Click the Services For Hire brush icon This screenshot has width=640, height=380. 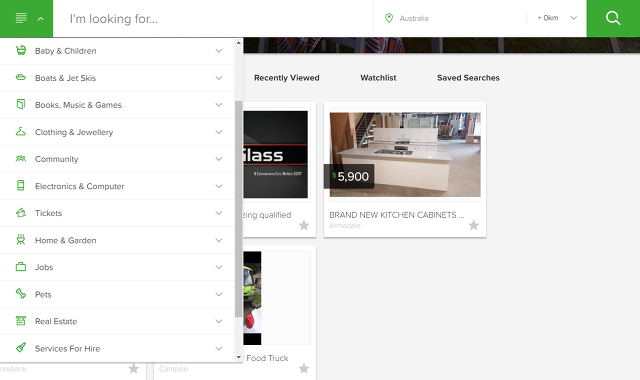click(21, 348)
